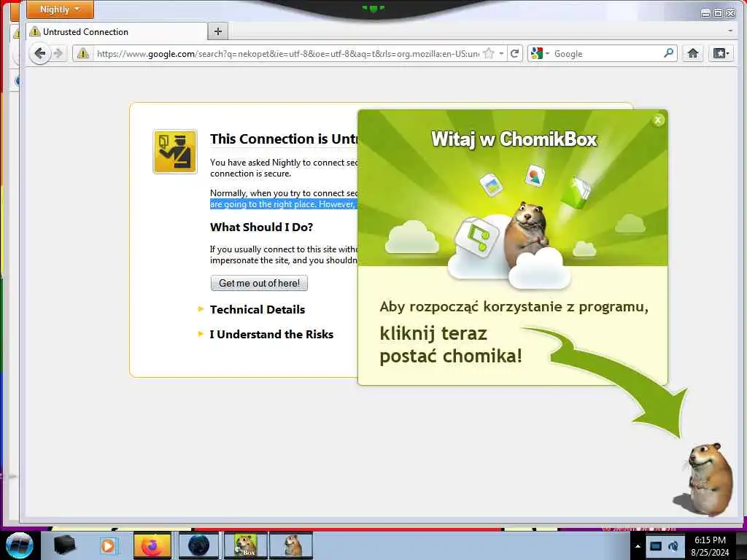Click the warning site identity icon in address bar

[83, 53]
